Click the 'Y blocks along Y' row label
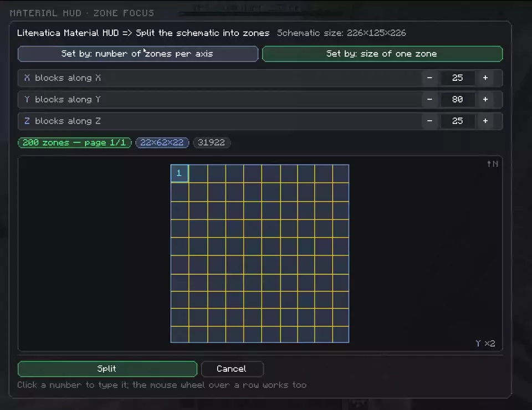 tap(63, 99)
